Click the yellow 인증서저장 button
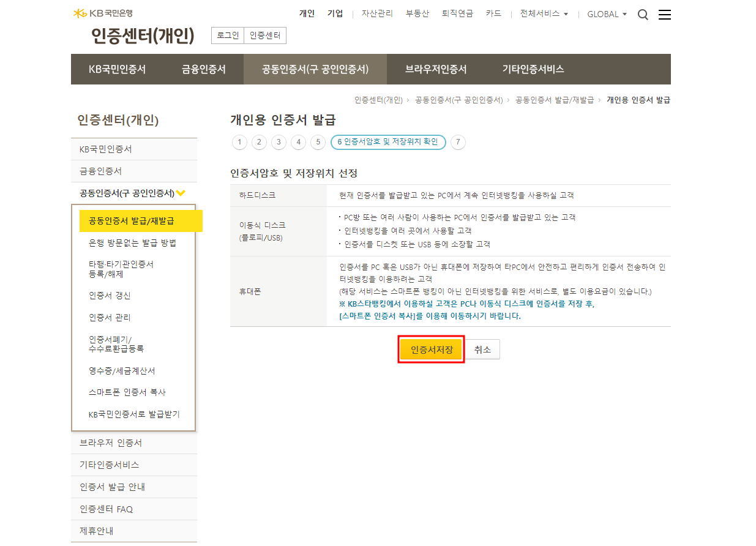 432,350
